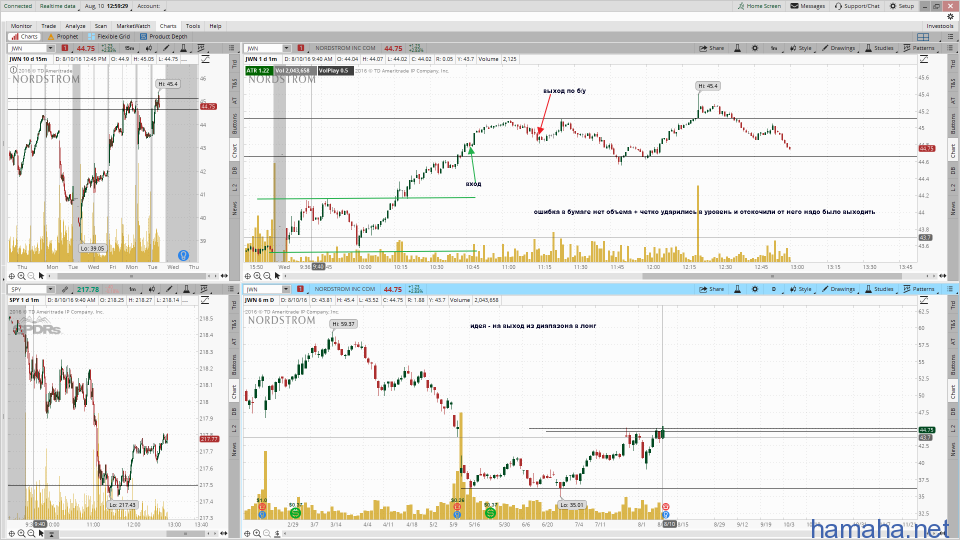The image size is (960, 540).
Task: Click Share in the JWN daily chart toolbar
Action: pos(711,290)
